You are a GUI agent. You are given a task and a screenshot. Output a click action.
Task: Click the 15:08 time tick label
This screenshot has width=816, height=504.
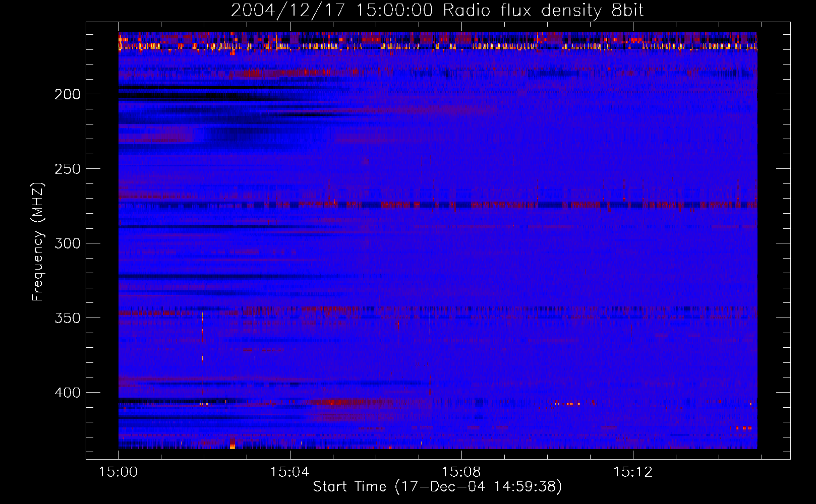(461, 472)
